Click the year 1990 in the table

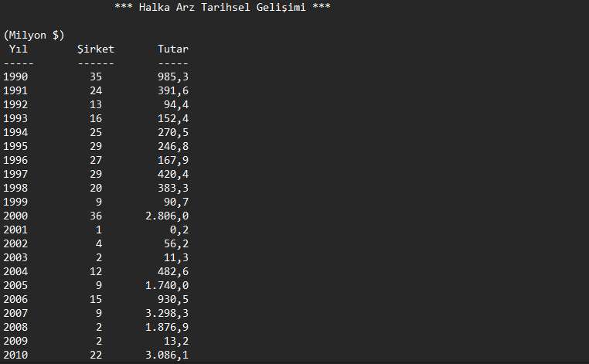click(15, 77)
